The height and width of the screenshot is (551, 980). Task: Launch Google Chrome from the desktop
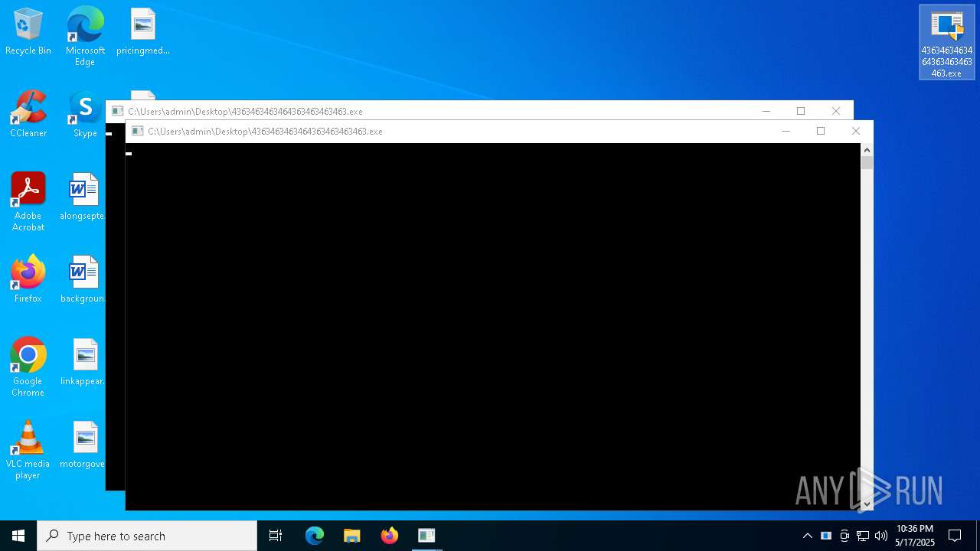pos(28,367)
